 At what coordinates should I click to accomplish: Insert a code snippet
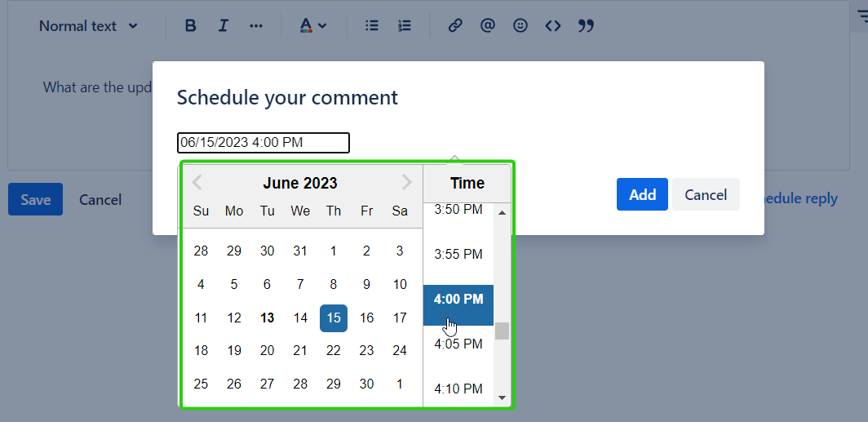click(x=553, y=26)
